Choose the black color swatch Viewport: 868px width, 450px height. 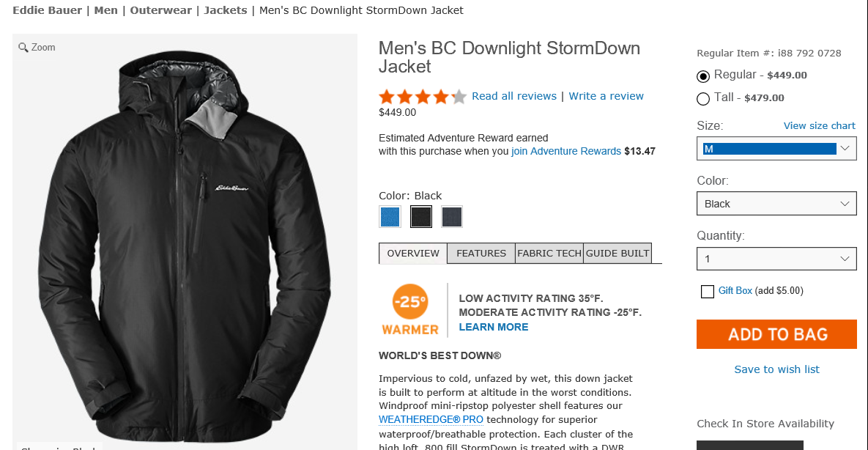point(421,217)
